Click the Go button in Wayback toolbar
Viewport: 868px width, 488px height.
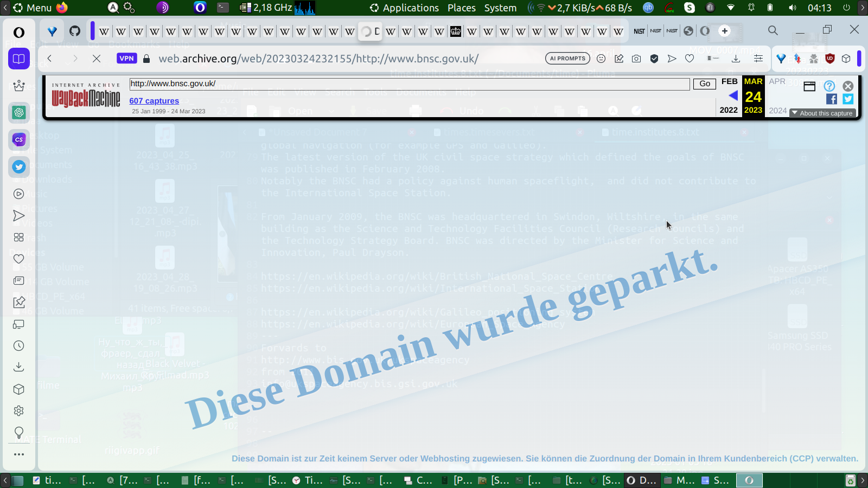pyautogui.click(x=705, y=84)
